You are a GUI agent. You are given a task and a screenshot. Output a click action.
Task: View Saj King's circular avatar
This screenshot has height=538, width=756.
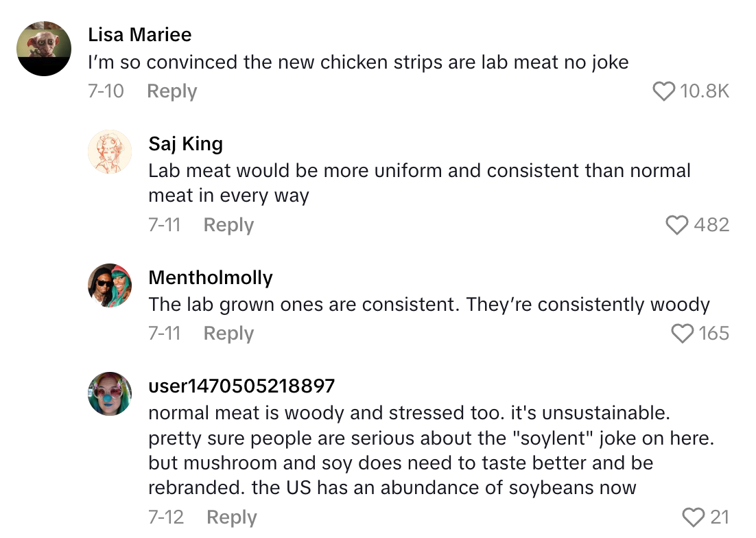pyautogui.click(x=109, y=152)
